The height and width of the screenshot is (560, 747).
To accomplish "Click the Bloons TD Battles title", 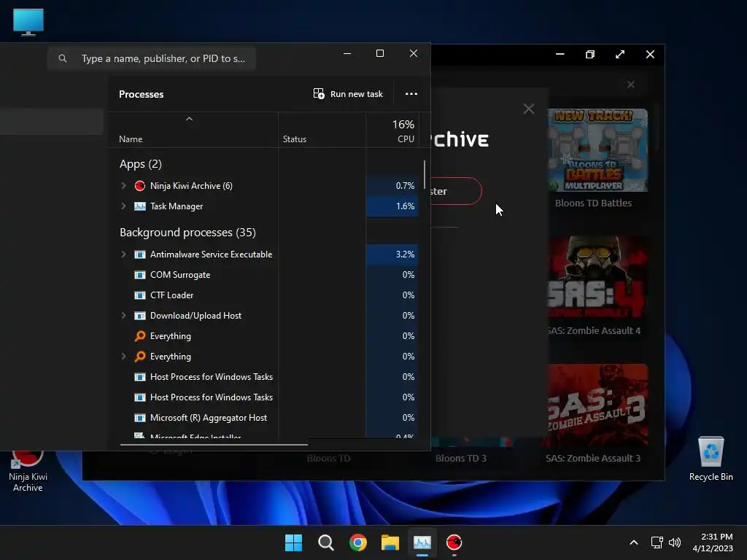I will [x=593, y=203].
